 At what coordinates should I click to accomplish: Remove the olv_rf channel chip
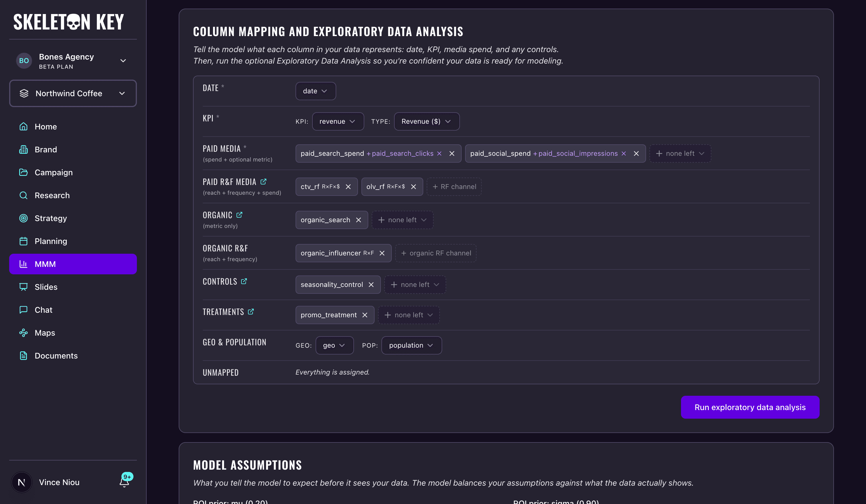pos(414,186)
